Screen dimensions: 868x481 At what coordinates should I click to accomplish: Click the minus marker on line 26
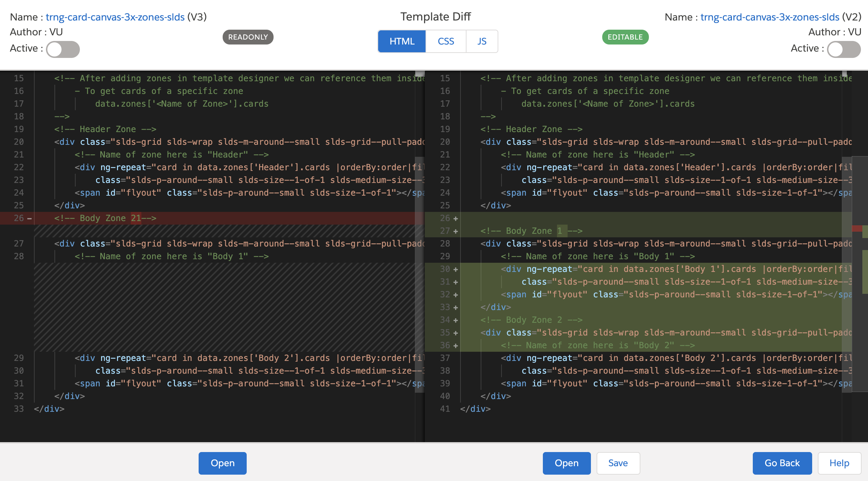click(30, 219)
